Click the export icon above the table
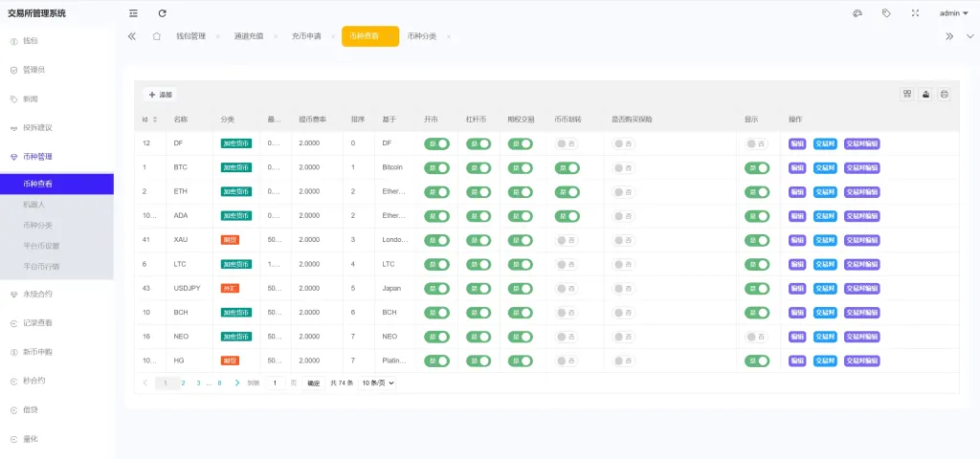Screen dimensions: 980x459 [x=925, y=95]
